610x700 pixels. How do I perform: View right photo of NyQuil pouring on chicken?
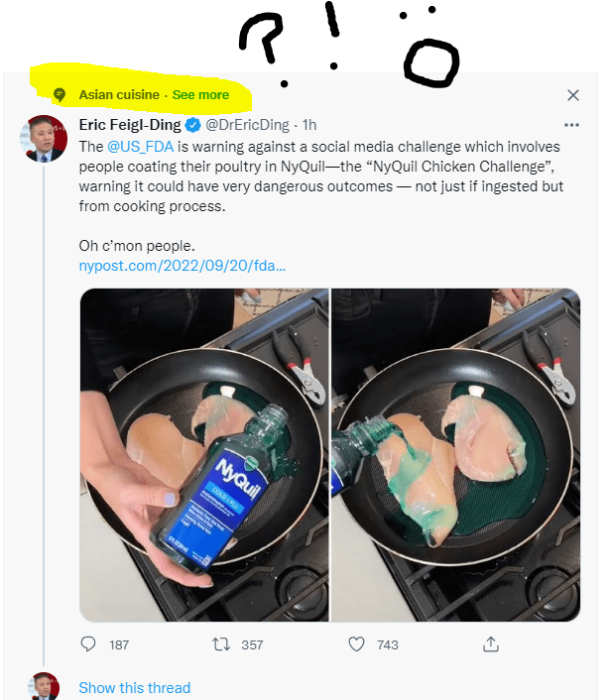[x=455, y=454]
